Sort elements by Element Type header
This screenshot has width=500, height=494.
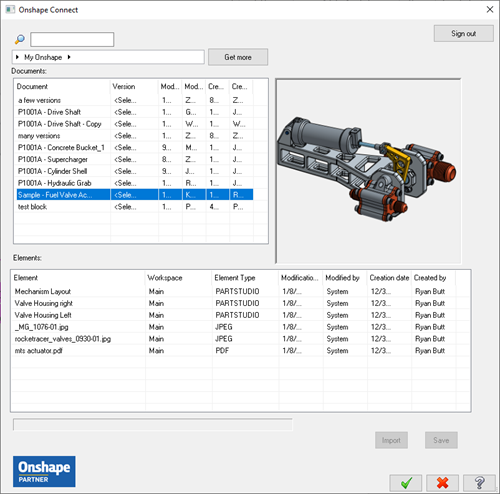click(245, 278)
